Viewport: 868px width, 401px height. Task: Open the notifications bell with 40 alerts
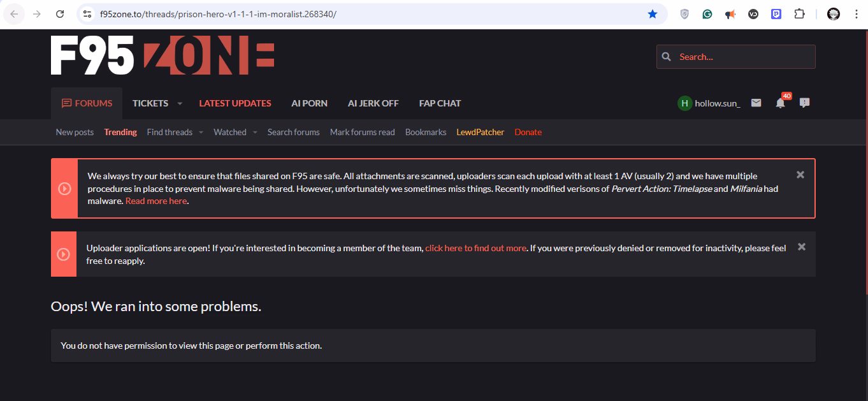[780, 103]
